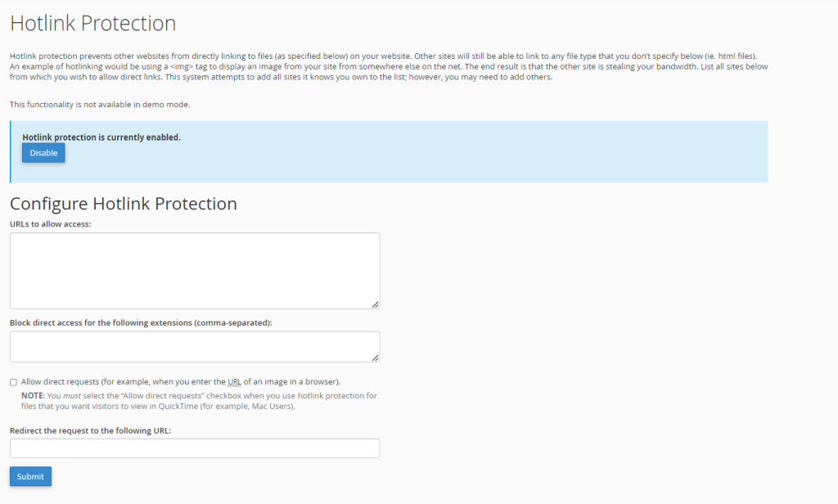
Task: Grab the resize handle of URLs textarea
Action: (x=375, y=304)
